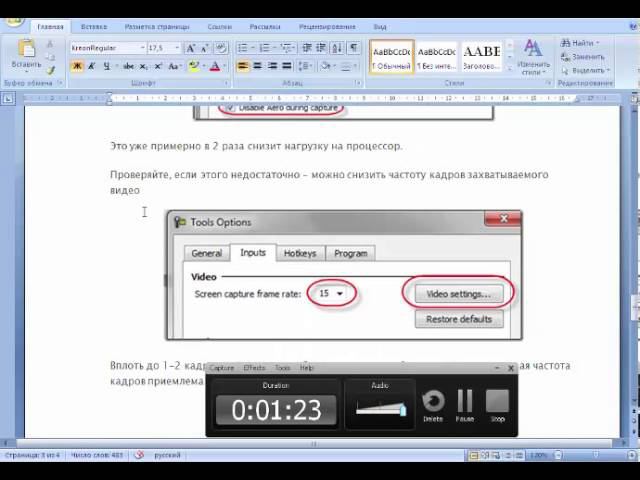Click the Sort icon
This screenshot has width=640, height=480.
337,48
